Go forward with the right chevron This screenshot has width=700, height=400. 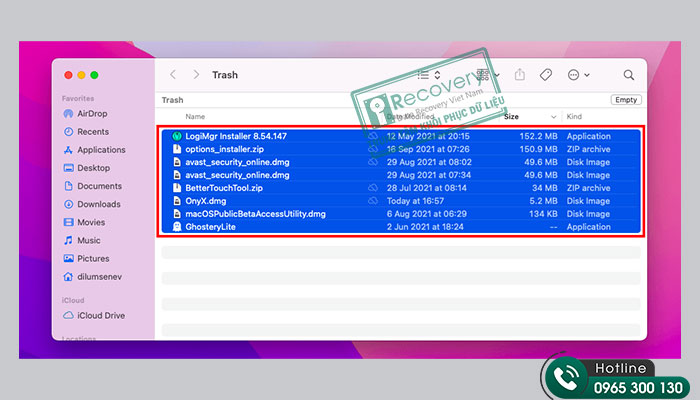click(196, 75)
